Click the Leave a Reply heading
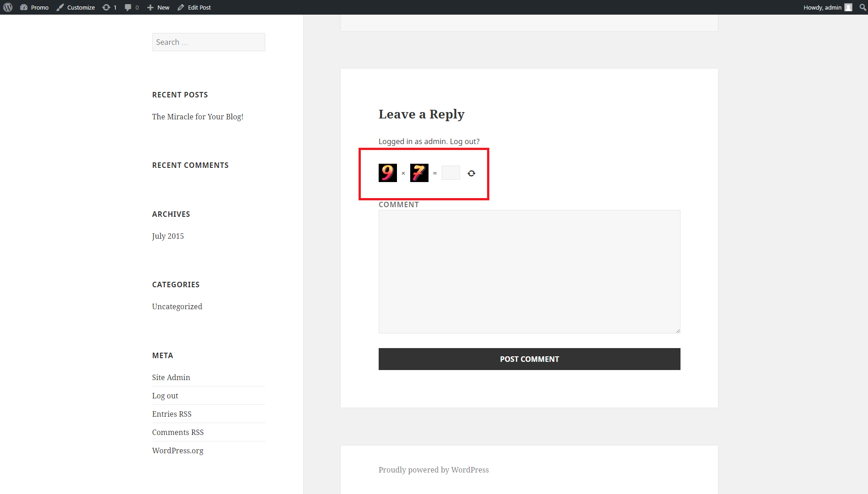This screenshot has height=494, width=868. click(x=422, y=114)
